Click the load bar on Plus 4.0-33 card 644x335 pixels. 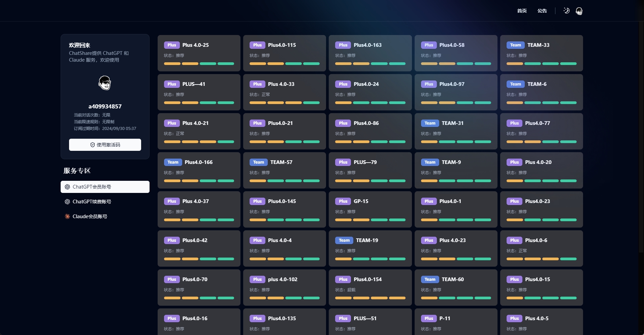285,103
